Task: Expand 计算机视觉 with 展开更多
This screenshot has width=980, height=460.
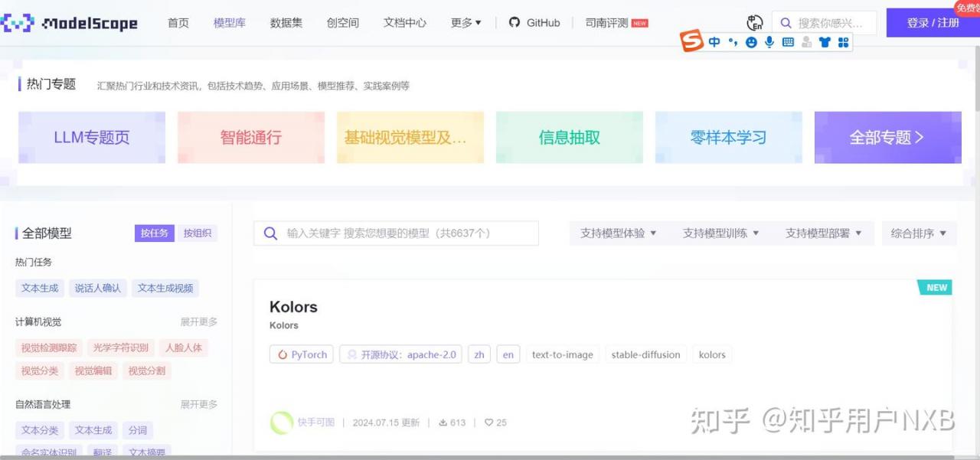Action: 199,322
